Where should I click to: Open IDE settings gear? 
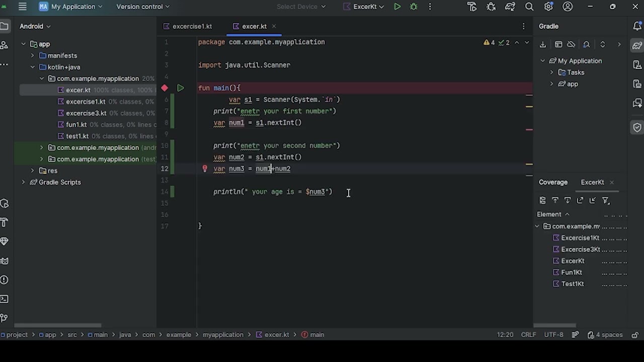click(x=548, y=7)
